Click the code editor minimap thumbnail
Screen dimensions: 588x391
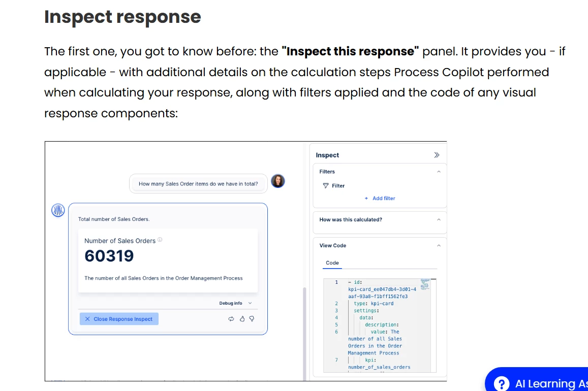coord(425,284)
